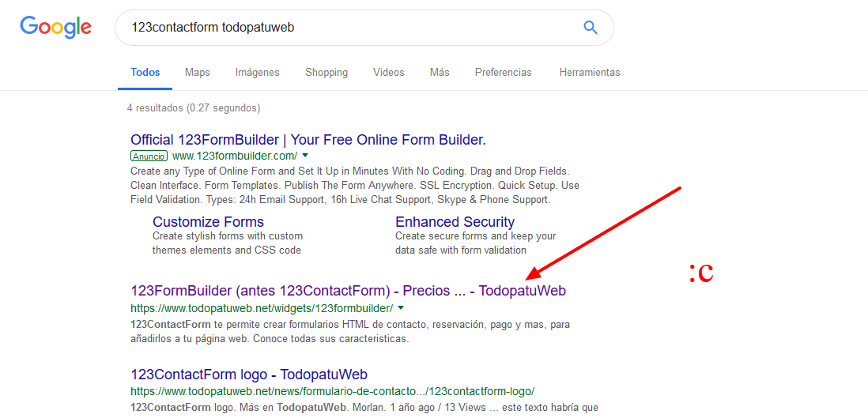Click the Anuncio ad badge
The height and width of the screenshot is (418, 868).
point(149,156)
